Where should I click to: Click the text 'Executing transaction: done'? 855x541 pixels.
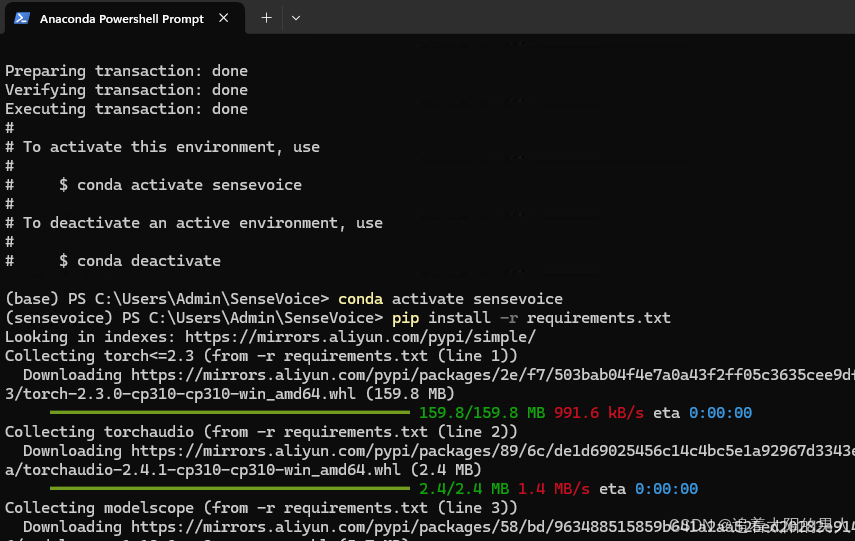click(127, 109)
